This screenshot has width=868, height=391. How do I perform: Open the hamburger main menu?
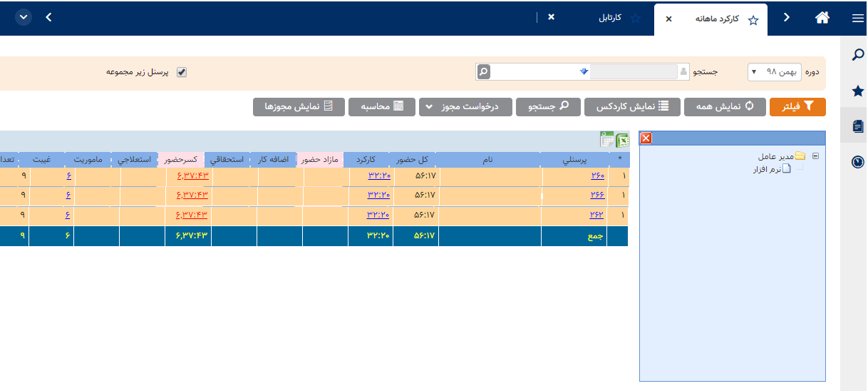pyautogui.click(x=857, y=19)
